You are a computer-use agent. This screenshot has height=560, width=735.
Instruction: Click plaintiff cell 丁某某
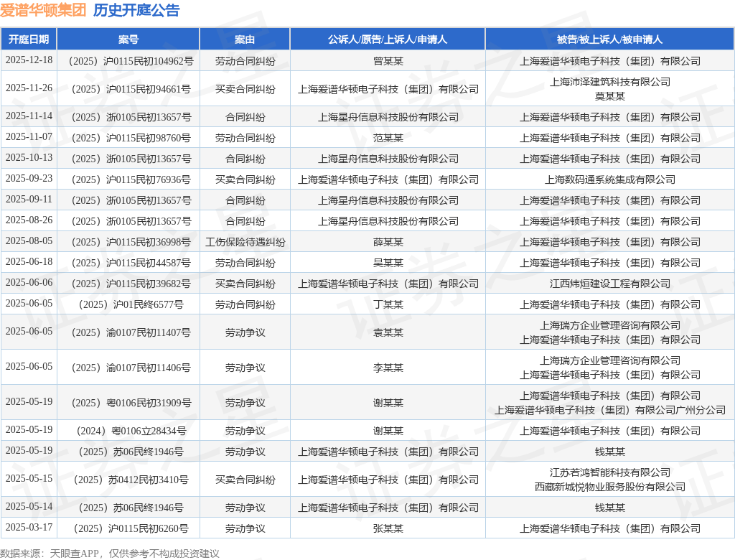click(x=388, y=304)
